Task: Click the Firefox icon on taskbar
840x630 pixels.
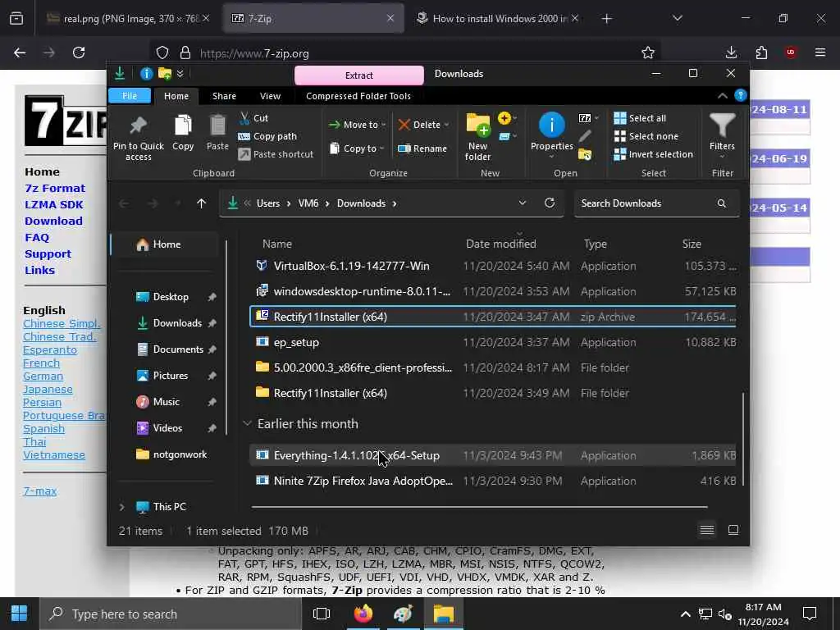Action: [363, 614]
